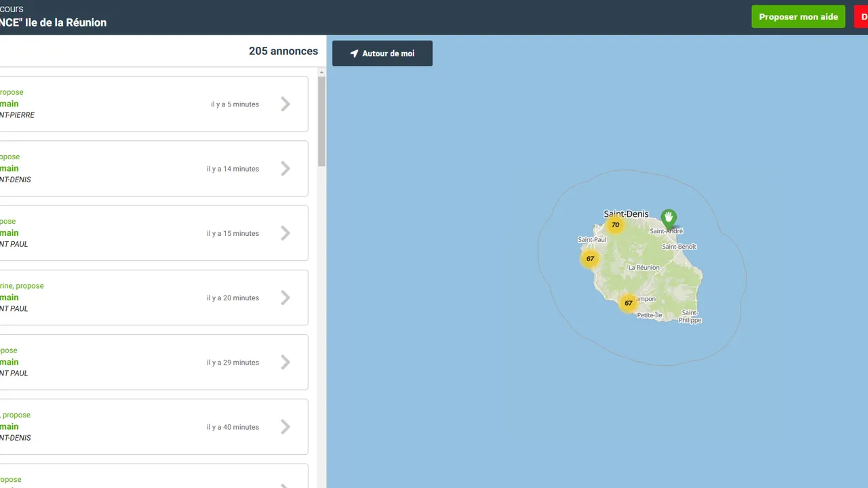Click the location arrow icon in Autour de moi
The height and width of the screenshot is (488, 868).
[x=354, y=54]
